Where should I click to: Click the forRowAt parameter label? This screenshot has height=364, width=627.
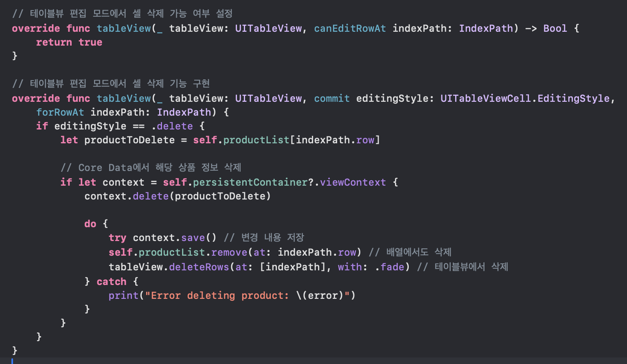click(60, 112)
